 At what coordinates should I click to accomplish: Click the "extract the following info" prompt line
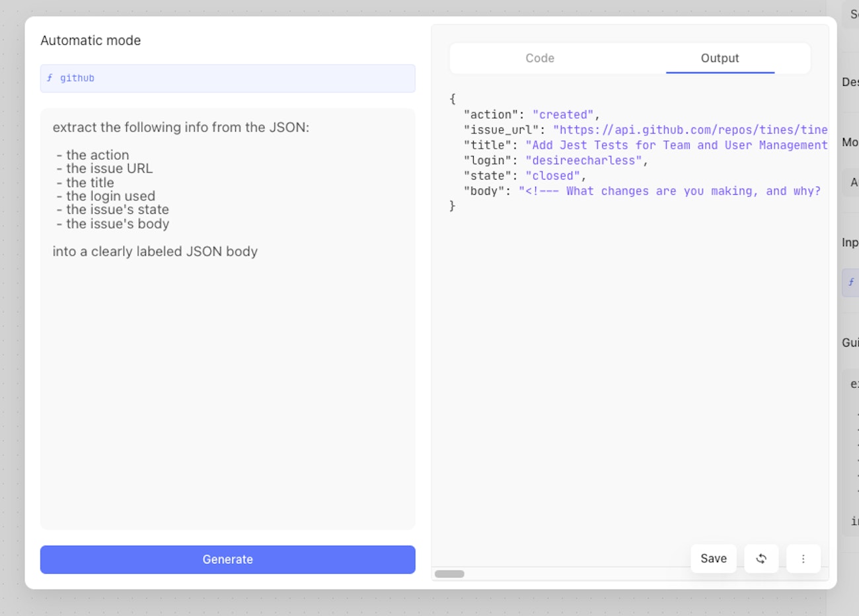pyautogui.click(x=181, y=127)
